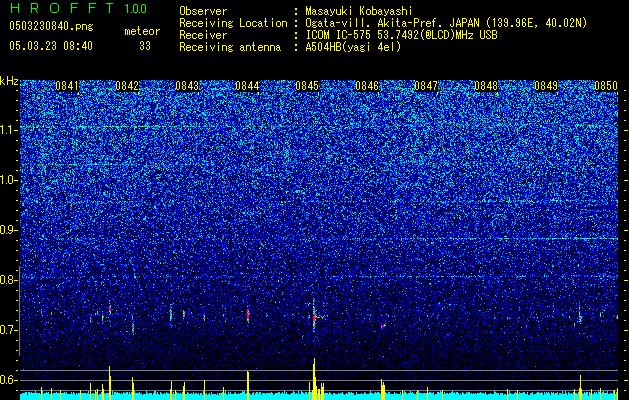The height and width of the screenshot is (400, 629).
Task: Click the 0847 time marker
Action: 426,86
